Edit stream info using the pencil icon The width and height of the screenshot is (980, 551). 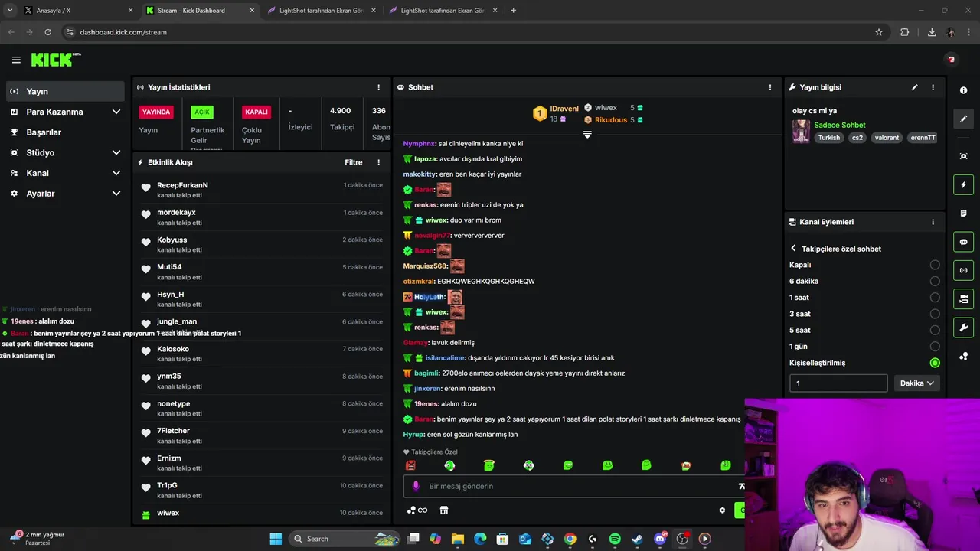pos(914,87)
